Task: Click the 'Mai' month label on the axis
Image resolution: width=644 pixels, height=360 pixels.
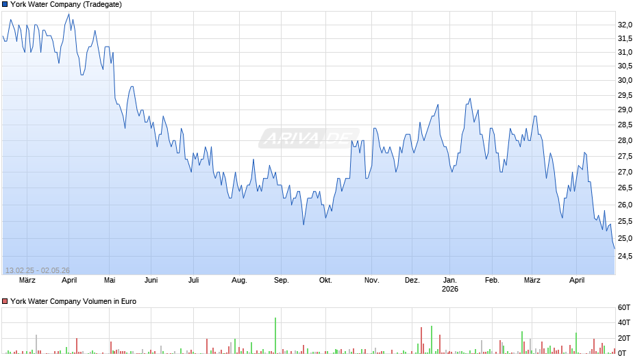Action: [x=110, y=281]
